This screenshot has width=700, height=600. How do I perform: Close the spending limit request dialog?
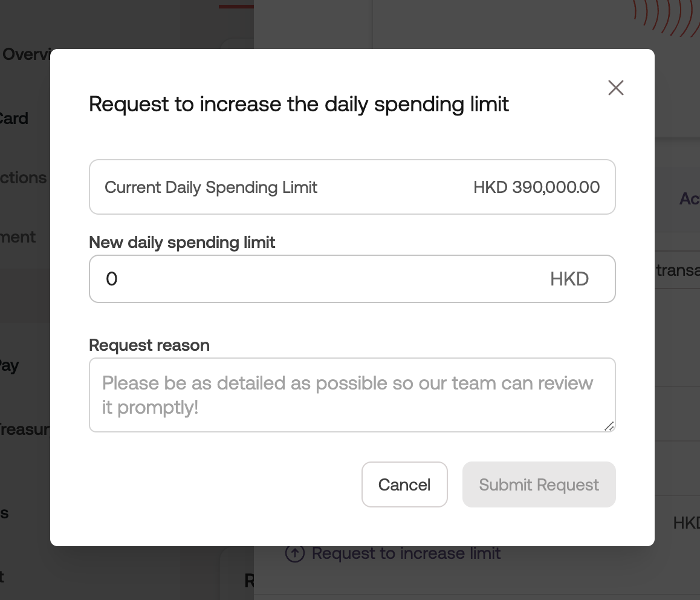tap(615, 88)
